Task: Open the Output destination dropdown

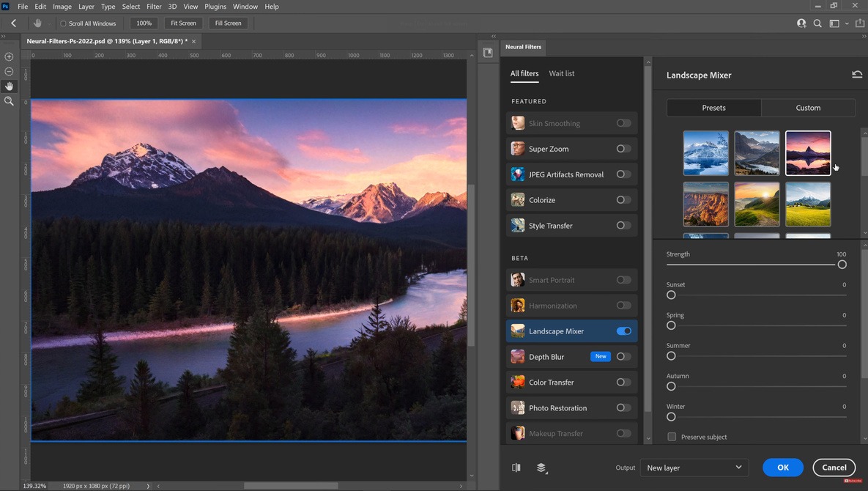Action: [x=694, y=467]
